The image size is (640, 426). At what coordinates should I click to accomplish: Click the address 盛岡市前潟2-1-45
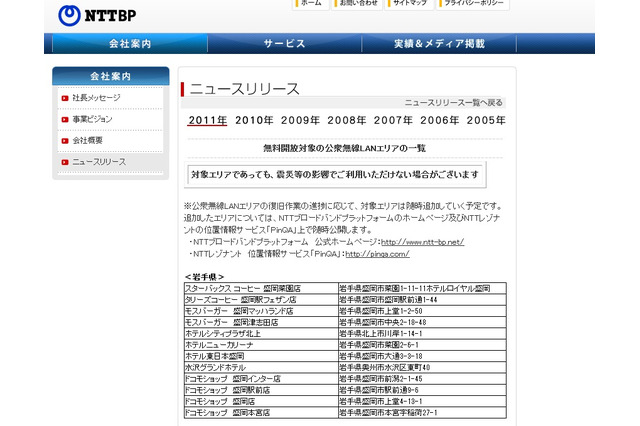click(x=422, y=379)
